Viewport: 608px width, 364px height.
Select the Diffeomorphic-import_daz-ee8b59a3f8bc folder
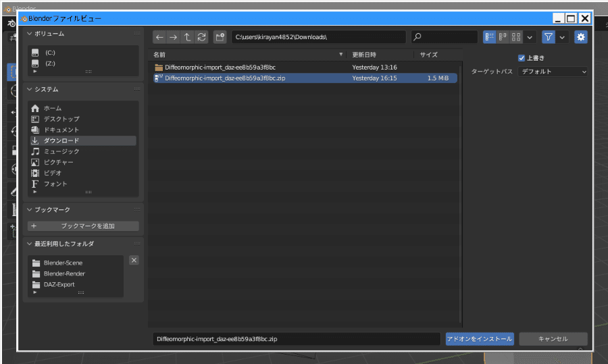305,68
